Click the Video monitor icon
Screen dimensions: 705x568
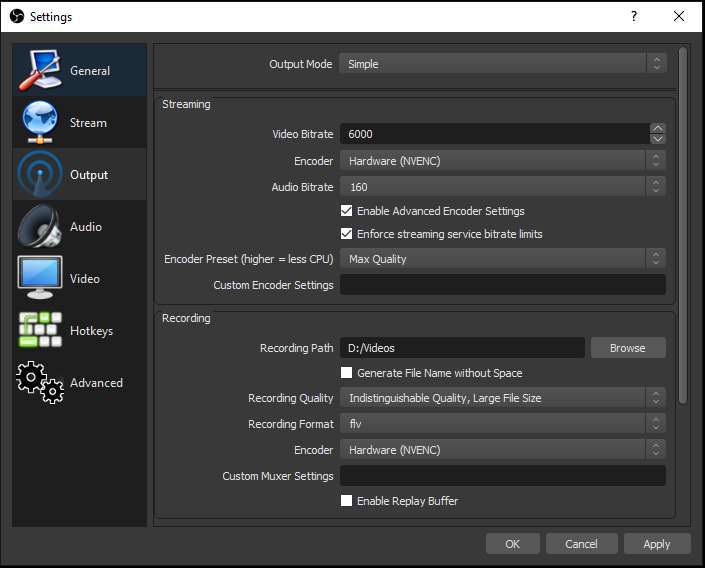[40, 278]
